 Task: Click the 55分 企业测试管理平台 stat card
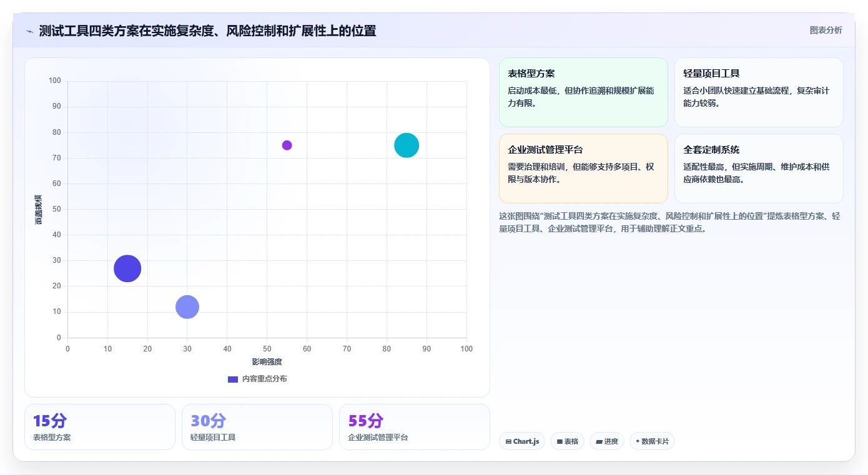415,427
